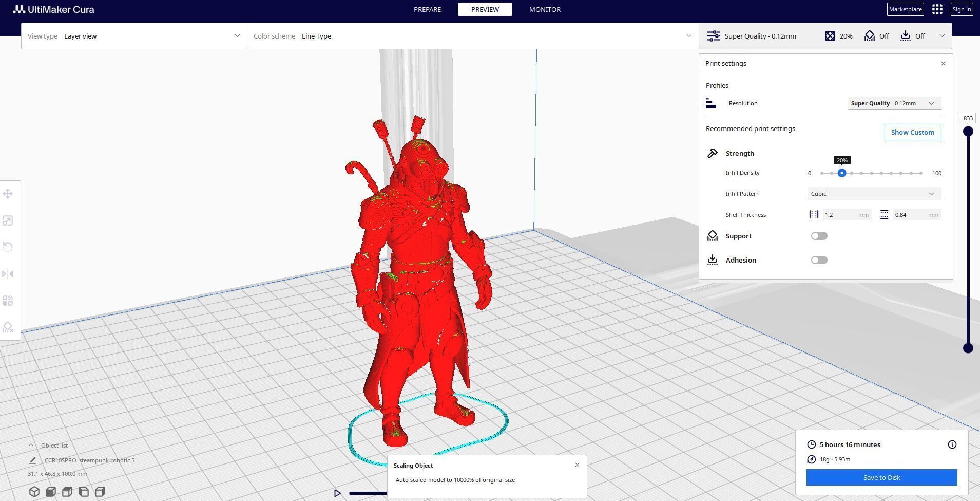Click the Show Custom button
The image size is (980, 501).
coord(913,132)
